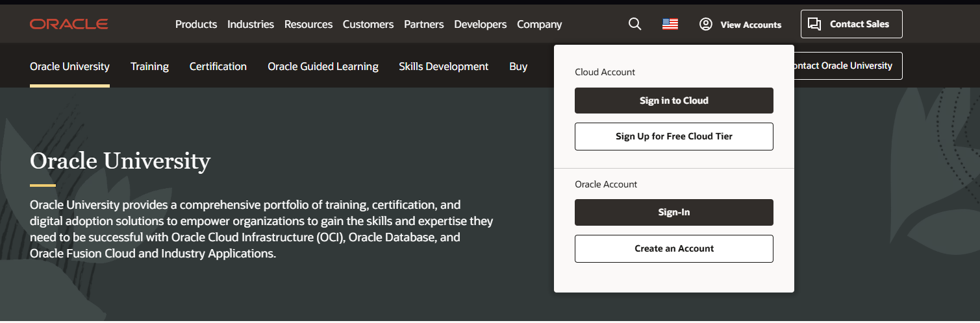The width and height of the screenshot is (980, 323).
Task: Click Contact Sales button text
Action: [x=859, y=24]
